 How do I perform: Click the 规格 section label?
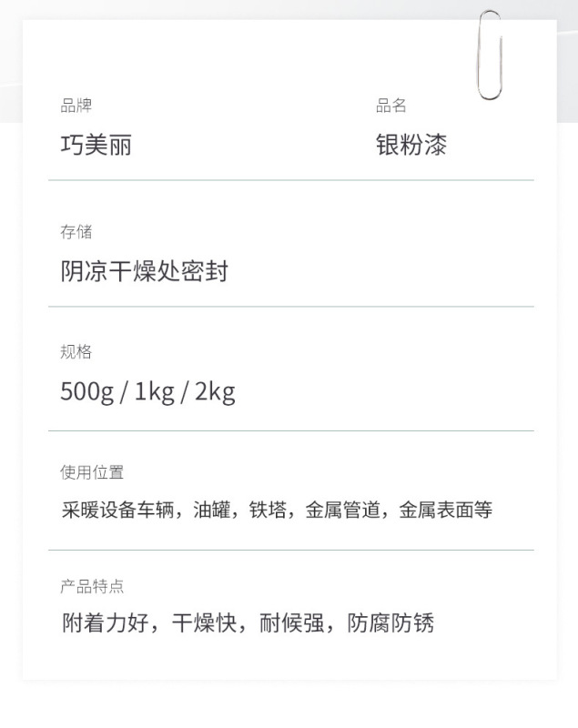click(x=76, y=352)
